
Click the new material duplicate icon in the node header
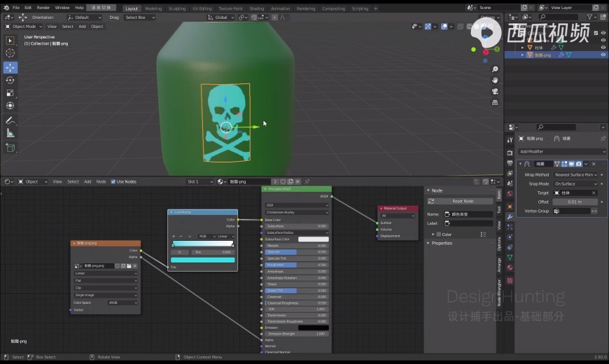coord(290,182)
